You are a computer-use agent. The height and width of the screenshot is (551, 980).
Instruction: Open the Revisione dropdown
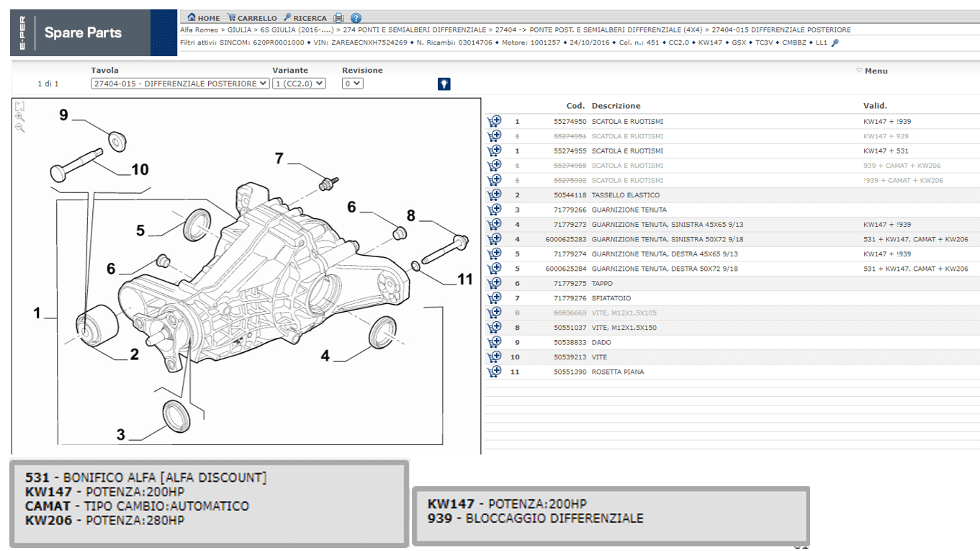tap(353, 84)
